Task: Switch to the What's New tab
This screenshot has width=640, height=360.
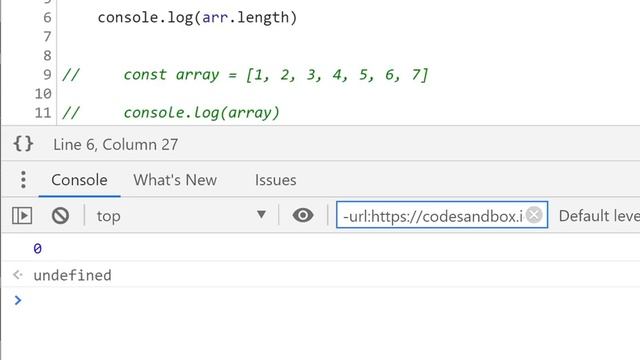Action: (x=175, y=180)
